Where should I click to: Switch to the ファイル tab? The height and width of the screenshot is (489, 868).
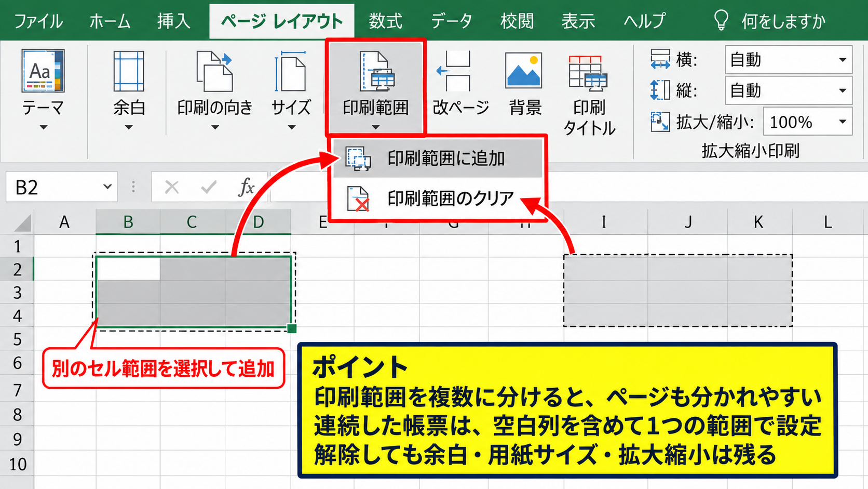(38, 21)
